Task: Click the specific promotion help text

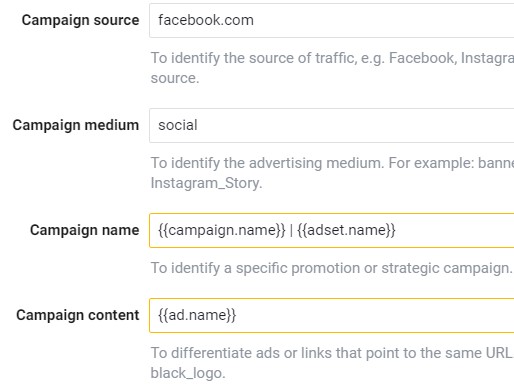Action: coord(331,268)
